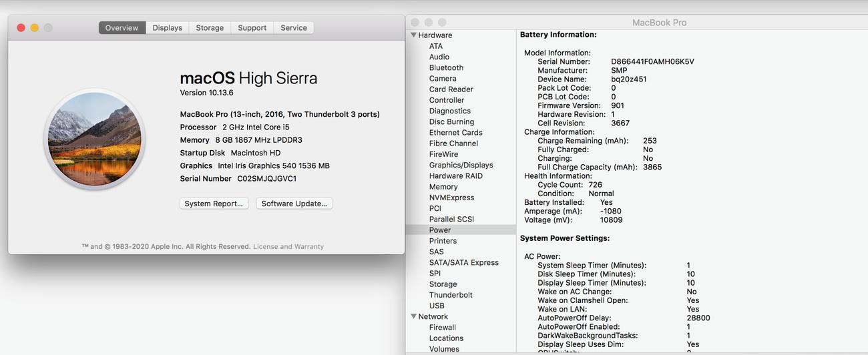
Task: Click the Processor 2 GHz Intel Core i5 line
Action: pyautogui.click(x=235, y=127)
